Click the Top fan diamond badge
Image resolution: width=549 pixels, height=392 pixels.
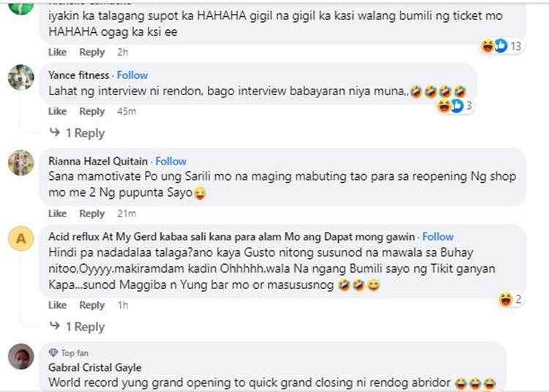pyautogui.click(x=53, y=353)
